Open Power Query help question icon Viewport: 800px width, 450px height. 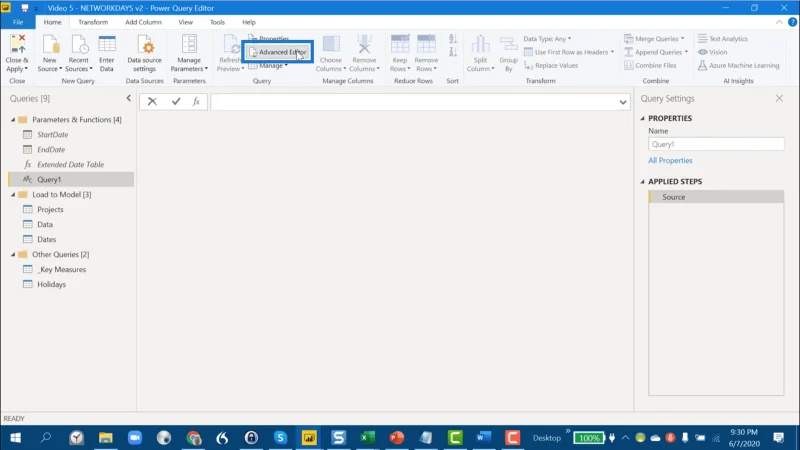[792, 22]
